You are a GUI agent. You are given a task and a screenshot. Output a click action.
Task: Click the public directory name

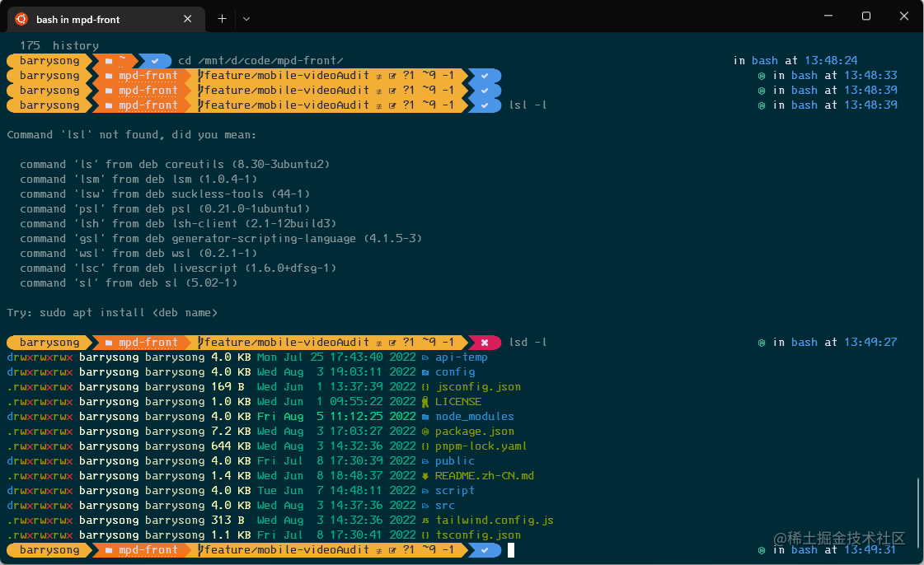coord(455,461)
